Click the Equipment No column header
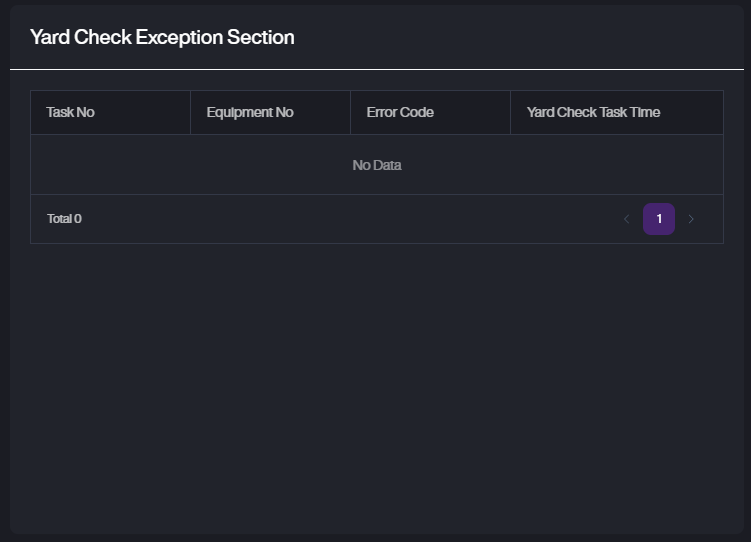 click(x=250, y=112)
